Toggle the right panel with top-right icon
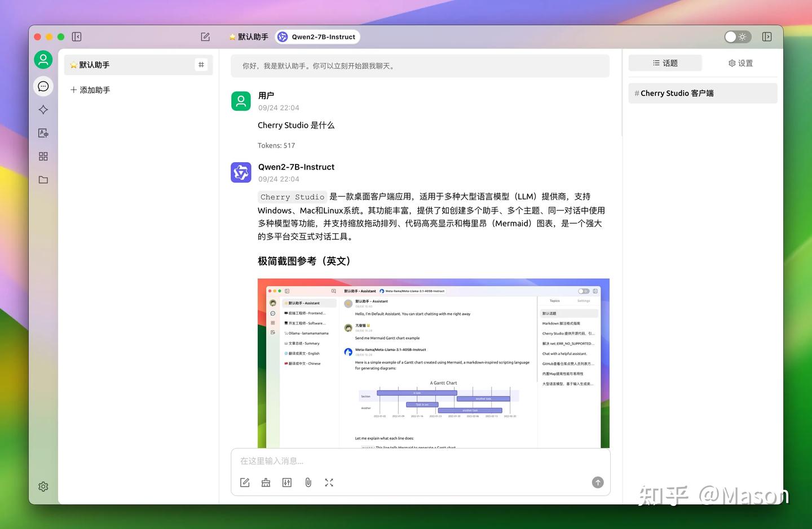 click(x=767, y=37)
